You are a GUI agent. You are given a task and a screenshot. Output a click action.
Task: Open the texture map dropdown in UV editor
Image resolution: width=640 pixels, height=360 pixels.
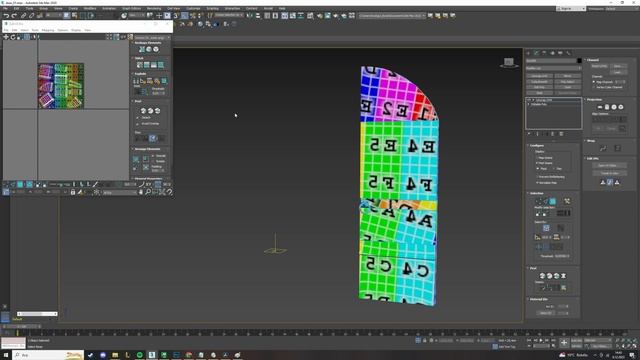click(x=153, y=38)
